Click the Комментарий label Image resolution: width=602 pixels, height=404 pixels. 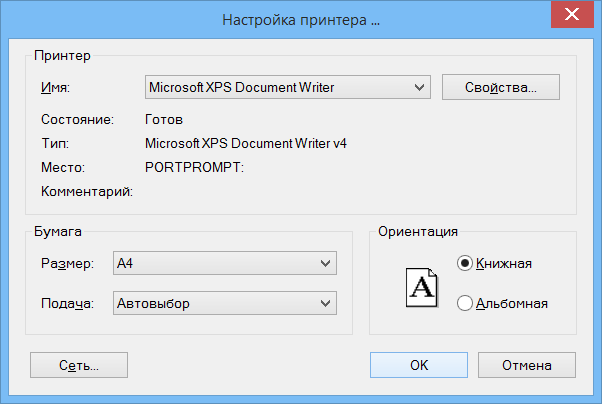point(87,191)
